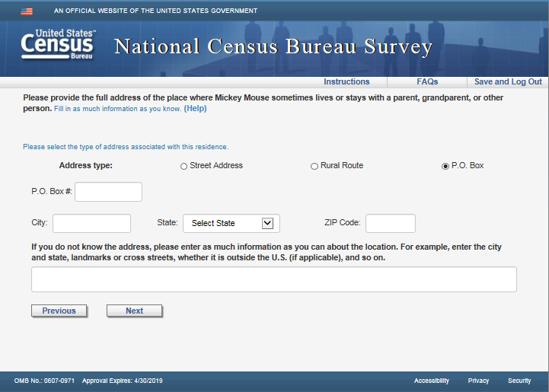Focus the P.O. Box # input field
The width and height of the screenshot is (549, 392).
[x=109, y=192]
